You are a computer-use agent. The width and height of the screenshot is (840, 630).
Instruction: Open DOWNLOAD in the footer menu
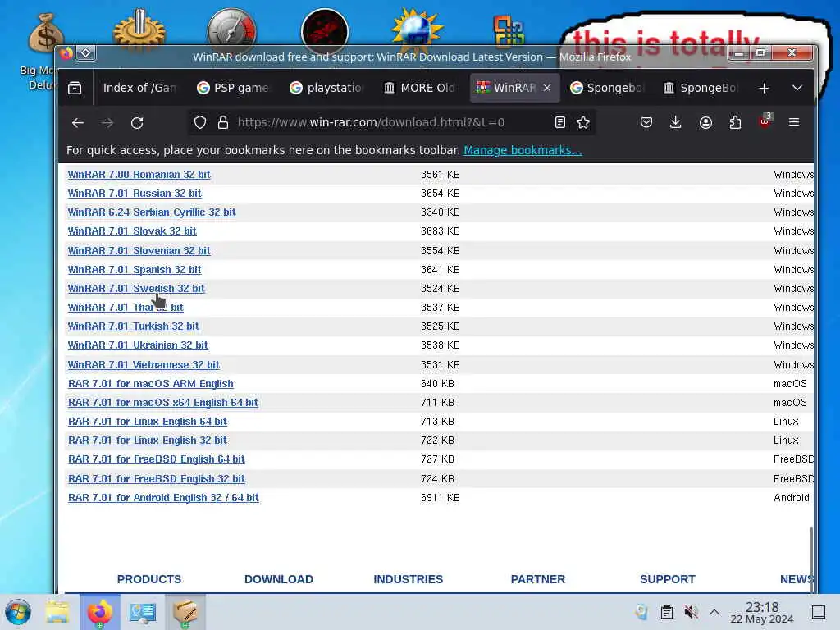(279, 579)
